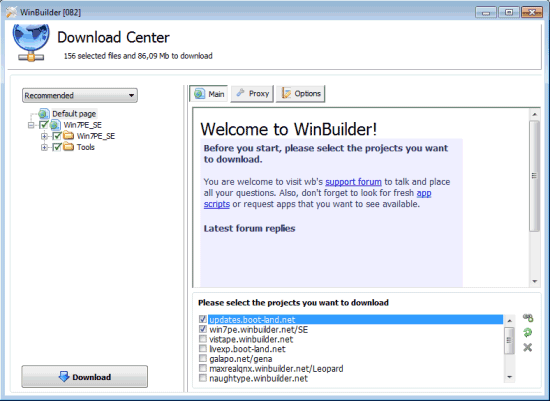Click the gray X delete server icon
The width and height of the screenshot is (550, 401).
[x=528, y=347]
